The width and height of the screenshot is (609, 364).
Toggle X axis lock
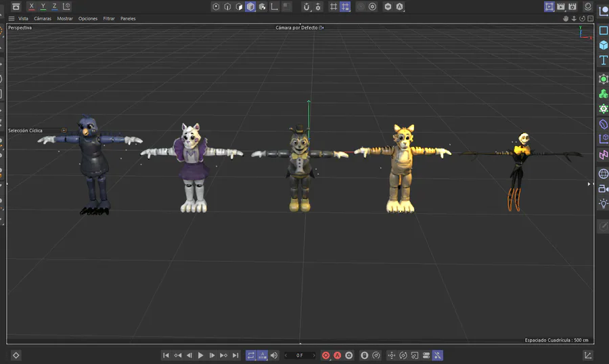pyautogui.click(x=31, y=6)
